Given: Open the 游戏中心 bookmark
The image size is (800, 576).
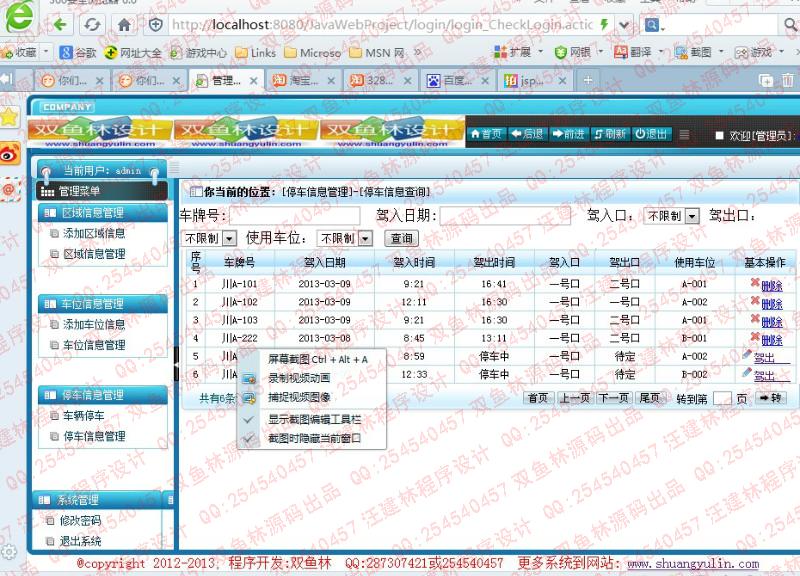Looking at the screenshot, I should click(198, 52).
